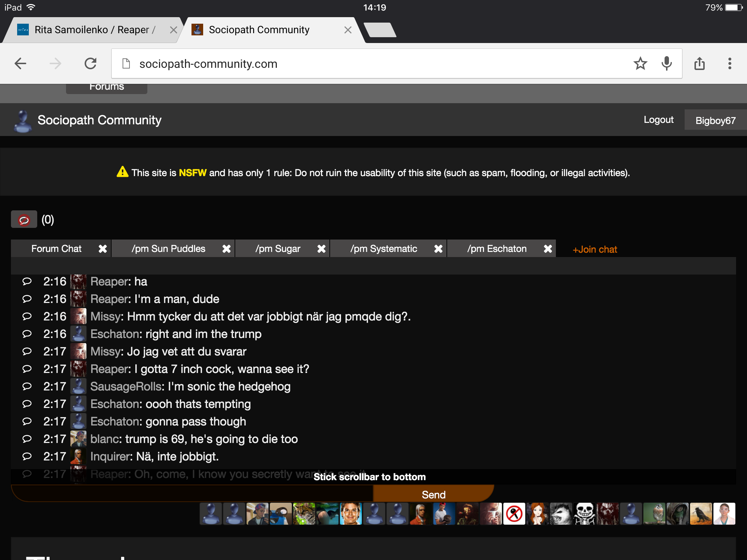Click Reaper's avatar beside "I'm a man, dude"
Viewport: 747px width, 560px height.
78,299
